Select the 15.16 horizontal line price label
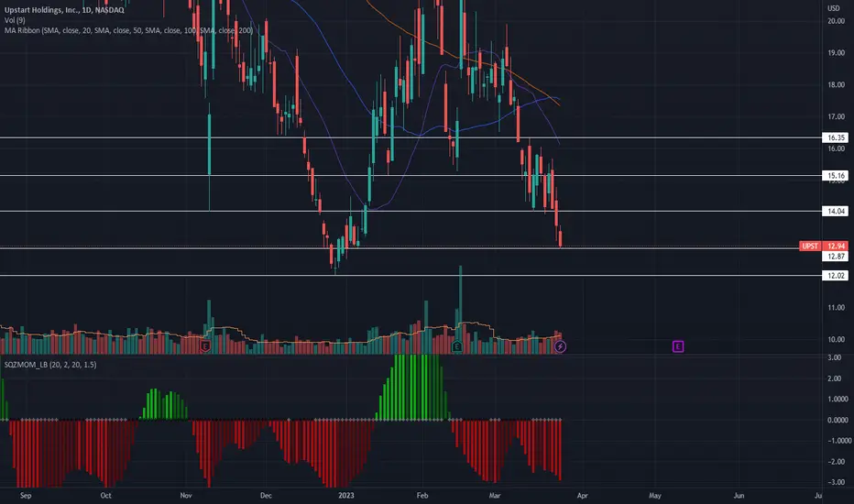The height and width of the screenshot is (504, 854). (x=836, y=175)
